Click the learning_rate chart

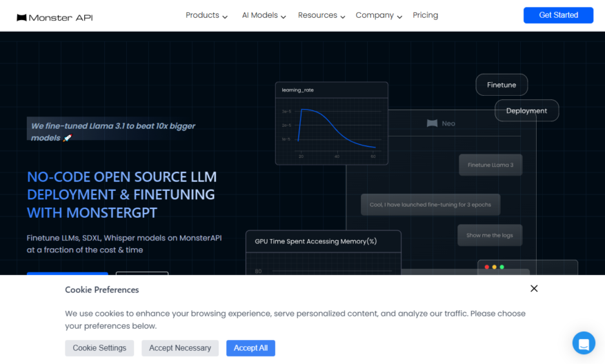tap(331, 123)
